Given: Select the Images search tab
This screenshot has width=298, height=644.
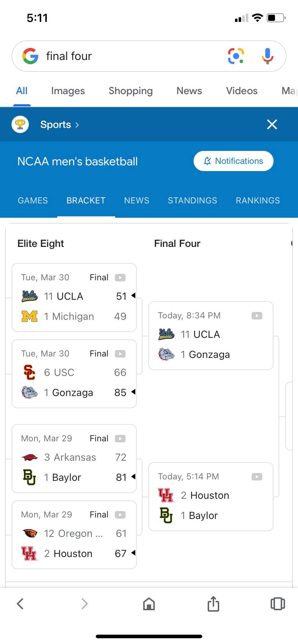Looking at the screenshot, I should point(68,91).
